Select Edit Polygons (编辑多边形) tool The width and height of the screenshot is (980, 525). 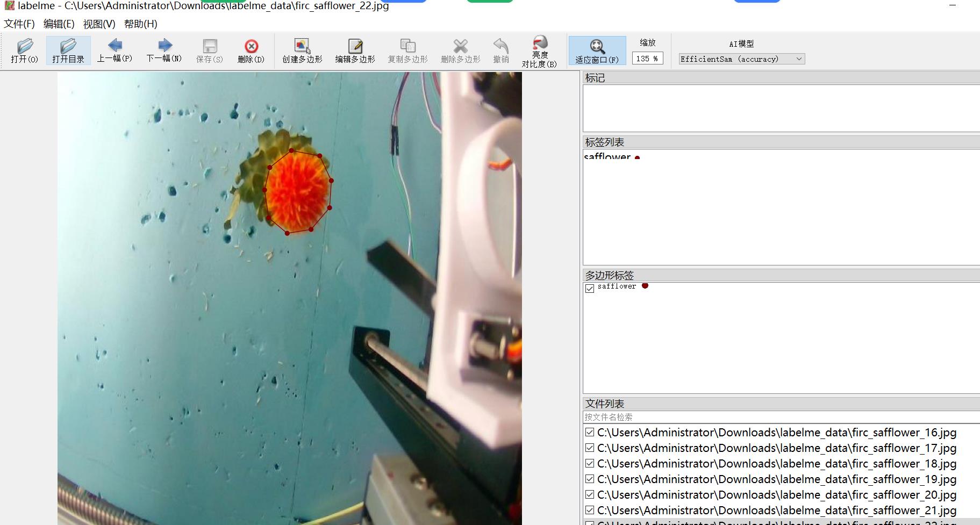tap(355, 51)
